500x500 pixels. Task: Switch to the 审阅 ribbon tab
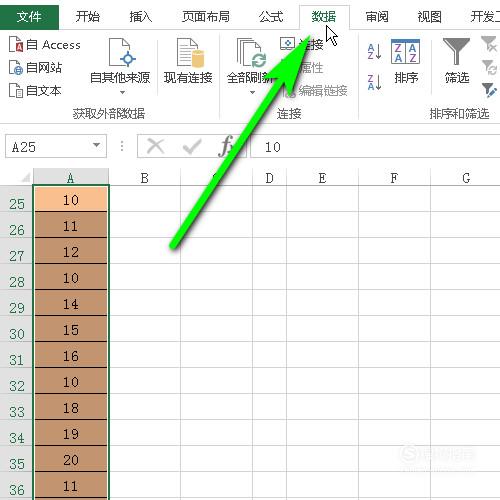377,17
